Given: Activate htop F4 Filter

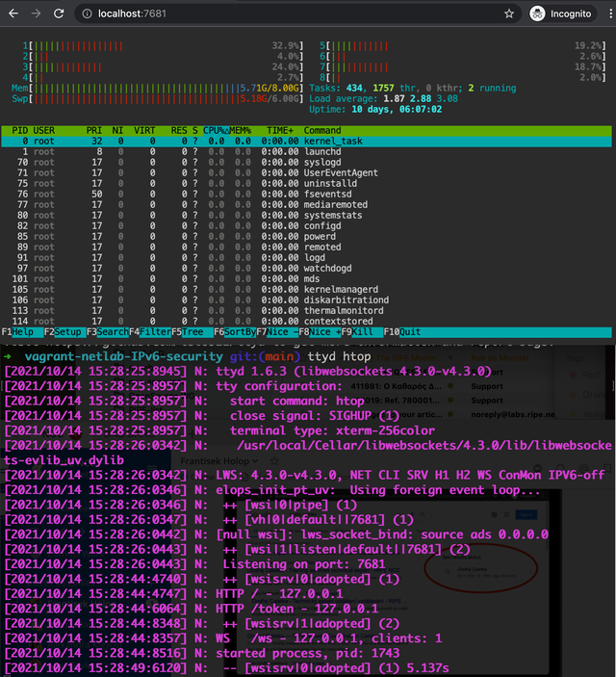Looking at the screenshot, I should pos(150,332).
